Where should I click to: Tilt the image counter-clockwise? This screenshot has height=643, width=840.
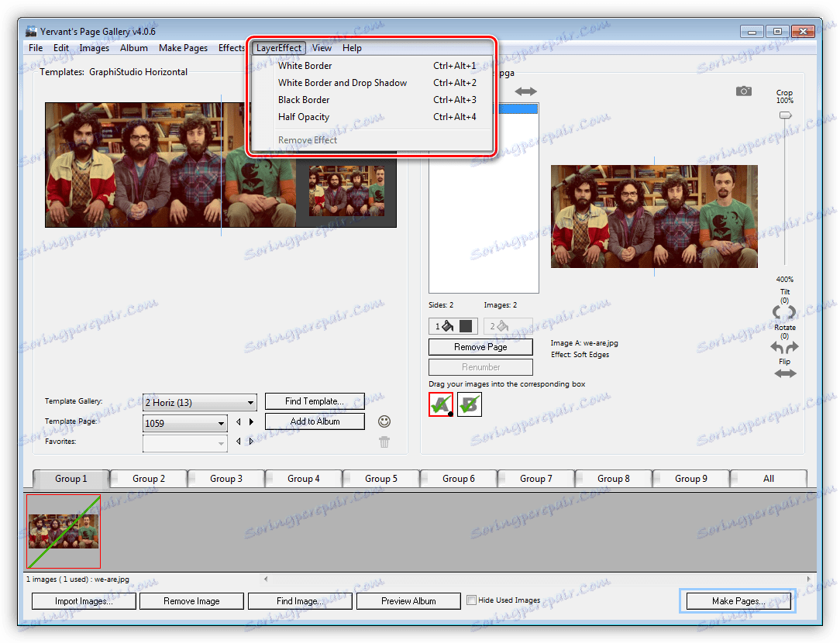(777, 311)
